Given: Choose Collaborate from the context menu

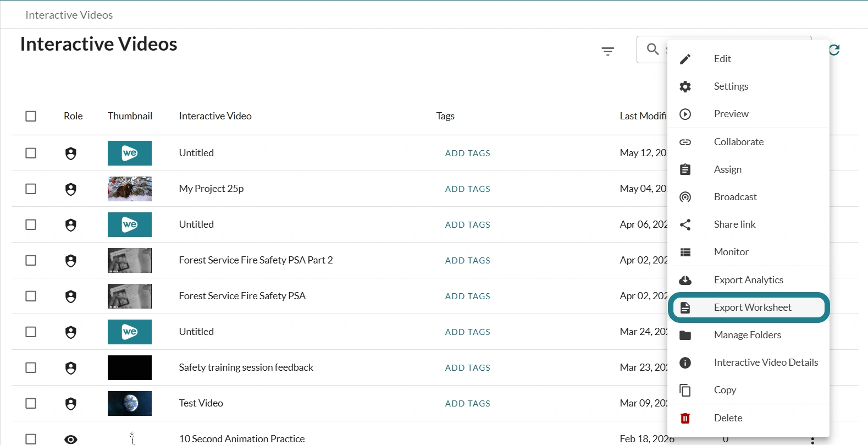Looking at the screenshot, I should coord(749,142).
